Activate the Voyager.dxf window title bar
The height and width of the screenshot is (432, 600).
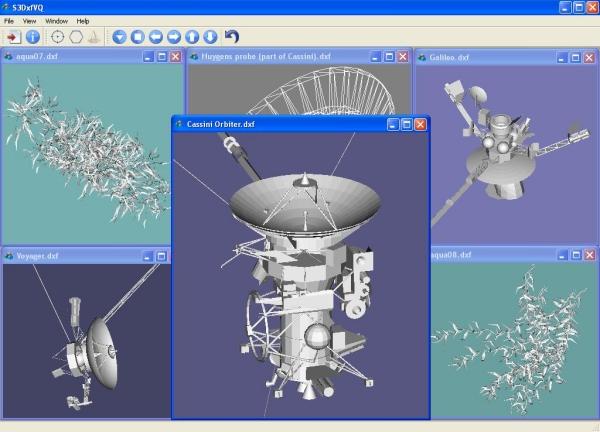click(86, 256)
